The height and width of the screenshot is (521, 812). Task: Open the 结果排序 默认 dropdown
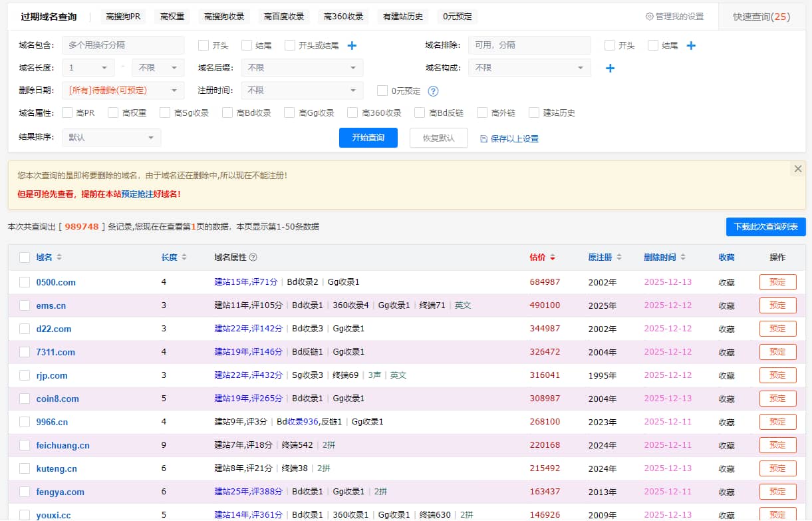point(111,138)
